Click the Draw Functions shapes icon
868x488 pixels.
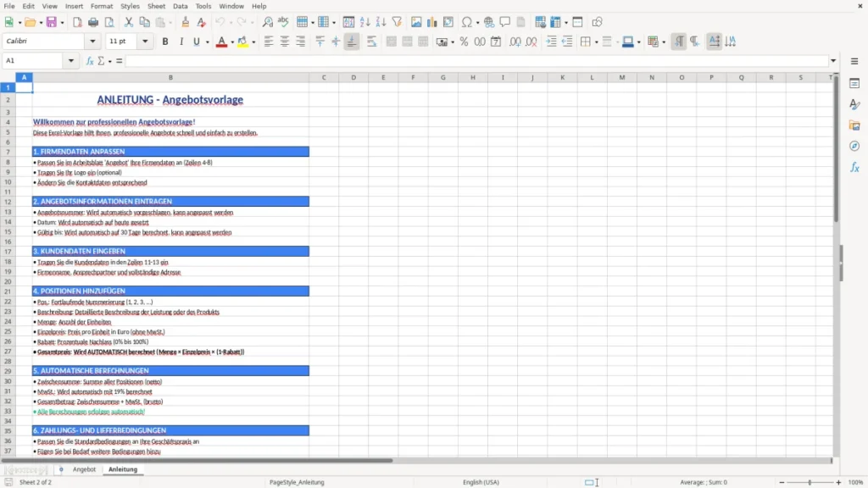(x=597, y=22)
